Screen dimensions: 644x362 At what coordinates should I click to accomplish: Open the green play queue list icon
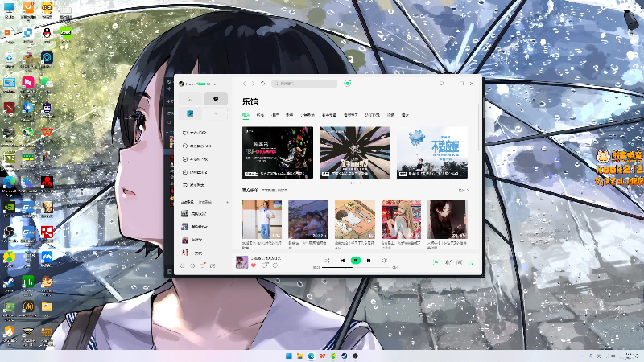click(471, 262)
